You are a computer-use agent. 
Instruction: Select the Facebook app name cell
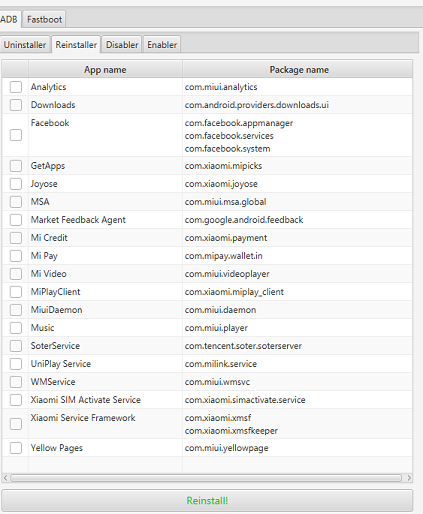(x=105, y=135)
